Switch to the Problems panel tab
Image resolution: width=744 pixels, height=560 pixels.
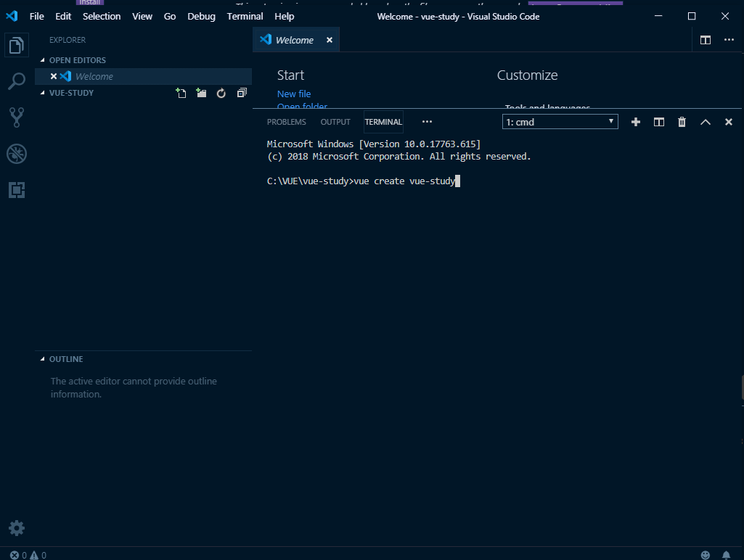click(x=286, y=122)
